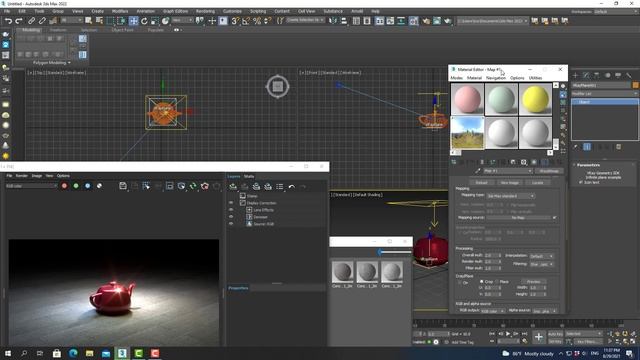This screenshot has height=360, width=640.
Task: Open the Material menu in Material Editor
Action: coord(474,78)
